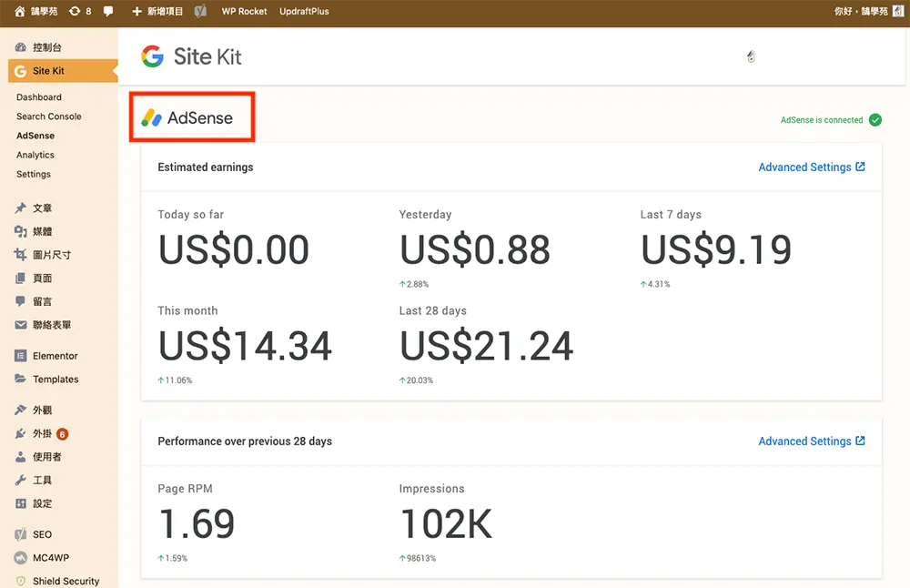Click the 102K Impressions value
This screenshot has width=910, height=588.
[x=446, y=523]
